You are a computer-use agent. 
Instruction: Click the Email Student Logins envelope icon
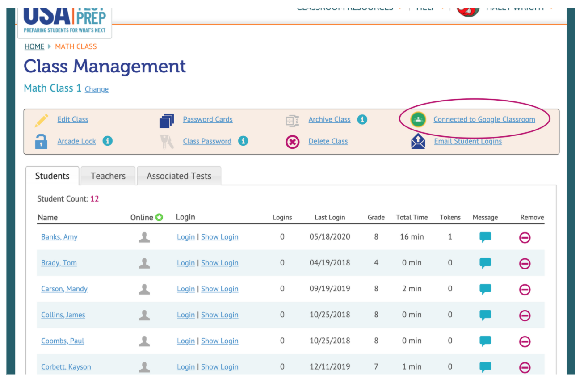coord(418,142)
